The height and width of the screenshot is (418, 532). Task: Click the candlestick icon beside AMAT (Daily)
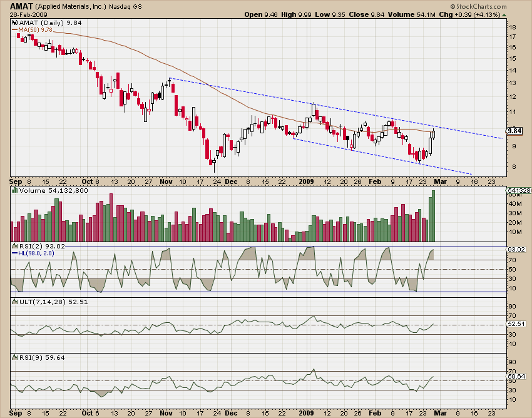click(14, 23)
